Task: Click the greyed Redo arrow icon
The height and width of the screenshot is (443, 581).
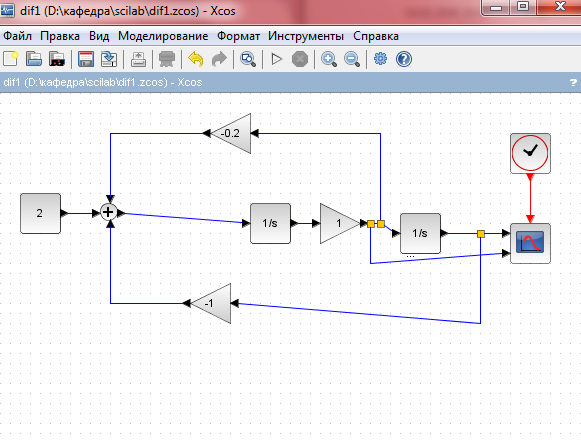Action: point(219,59)
